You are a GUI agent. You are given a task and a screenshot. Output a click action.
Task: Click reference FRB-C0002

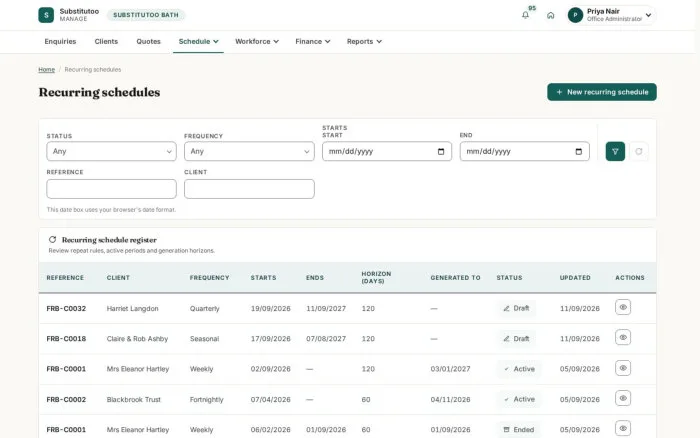pos(66,400)
